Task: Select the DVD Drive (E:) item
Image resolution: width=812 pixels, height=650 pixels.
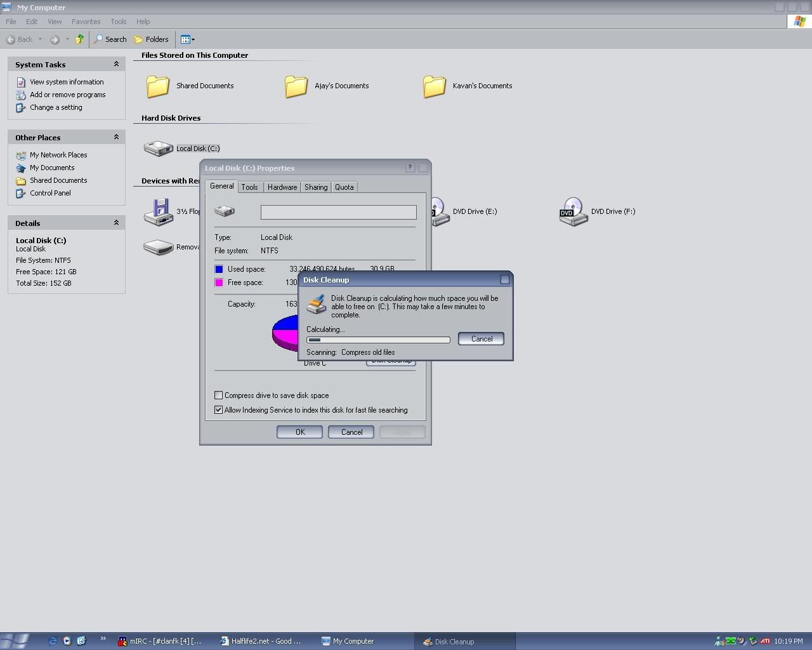Action: click(x=475, y=211)
